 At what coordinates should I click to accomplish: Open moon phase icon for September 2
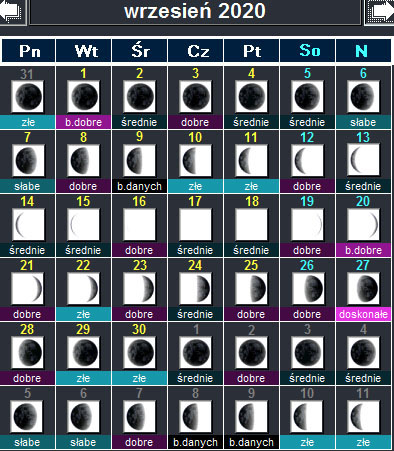point(139,97)
